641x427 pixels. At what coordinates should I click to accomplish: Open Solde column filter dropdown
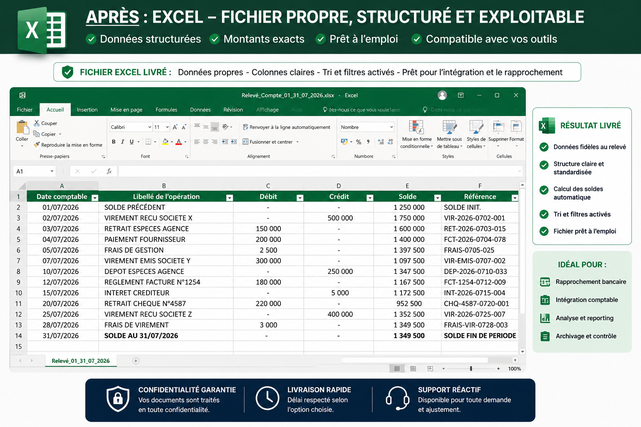tap(437, 198)
